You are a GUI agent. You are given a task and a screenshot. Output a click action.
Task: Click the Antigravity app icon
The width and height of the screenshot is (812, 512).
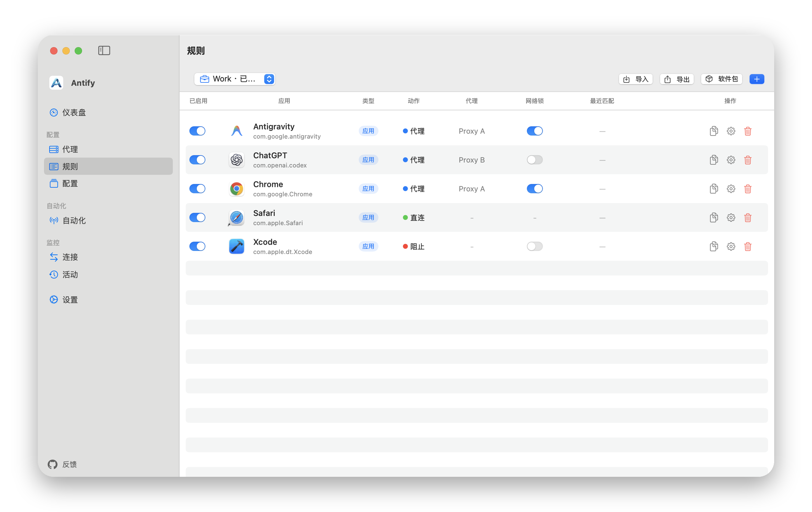coord(236,131)
